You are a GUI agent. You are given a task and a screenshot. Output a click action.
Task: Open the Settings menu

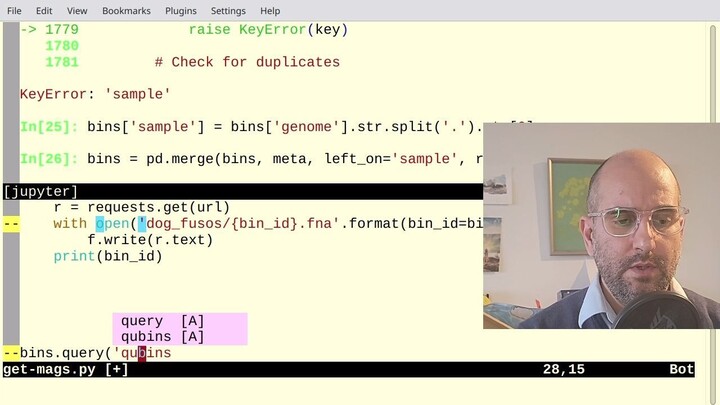click(228, 10)
